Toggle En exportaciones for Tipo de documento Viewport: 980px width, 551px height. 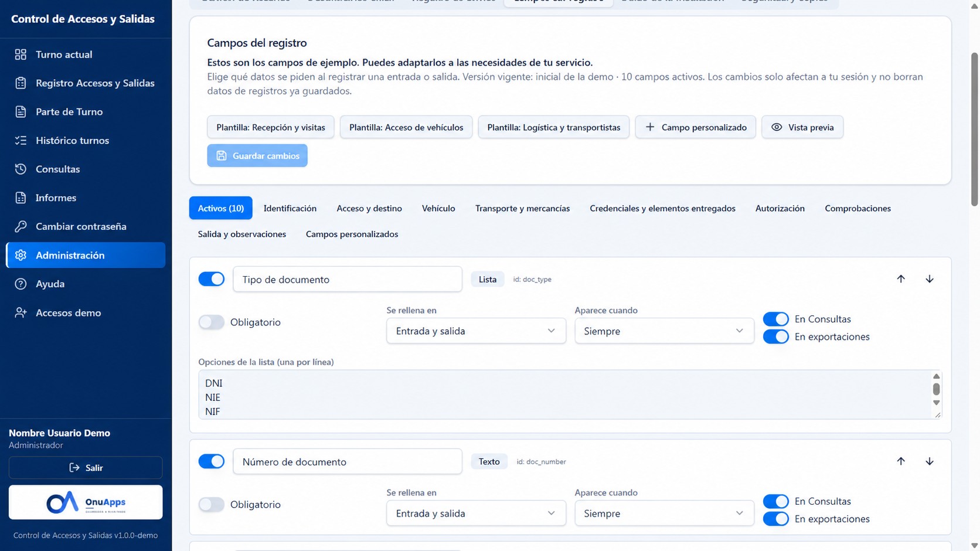pyautogui.click(x=776, y=336)
